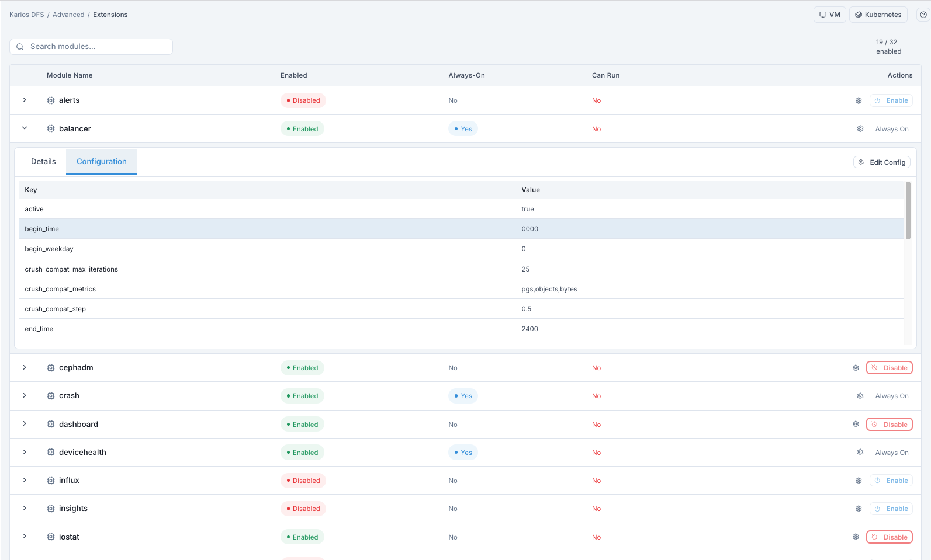Screen dimensions: 931x560
Task: Disable the cephadm module
Action: point(890,368)
